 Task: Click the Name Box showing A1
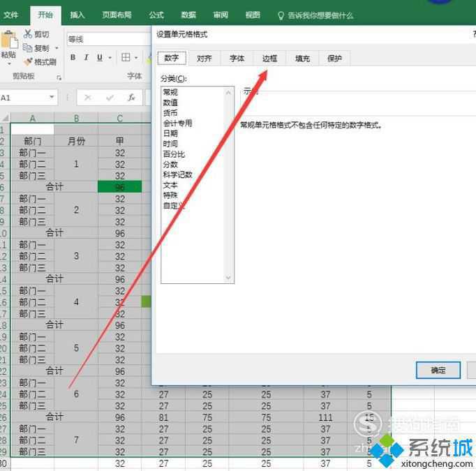click(24, 98)
